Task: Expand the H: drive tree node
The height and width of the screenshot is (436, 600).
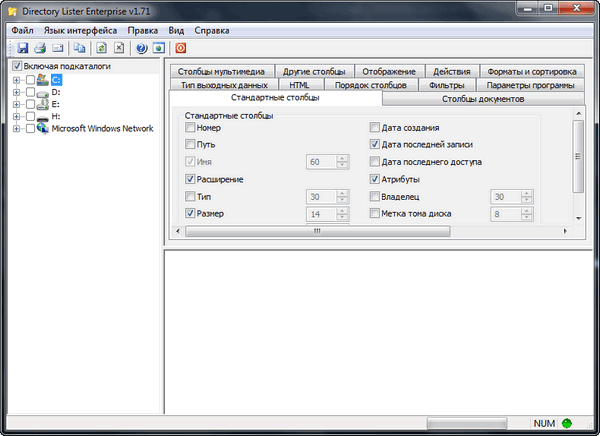Action: coord(16,116)
